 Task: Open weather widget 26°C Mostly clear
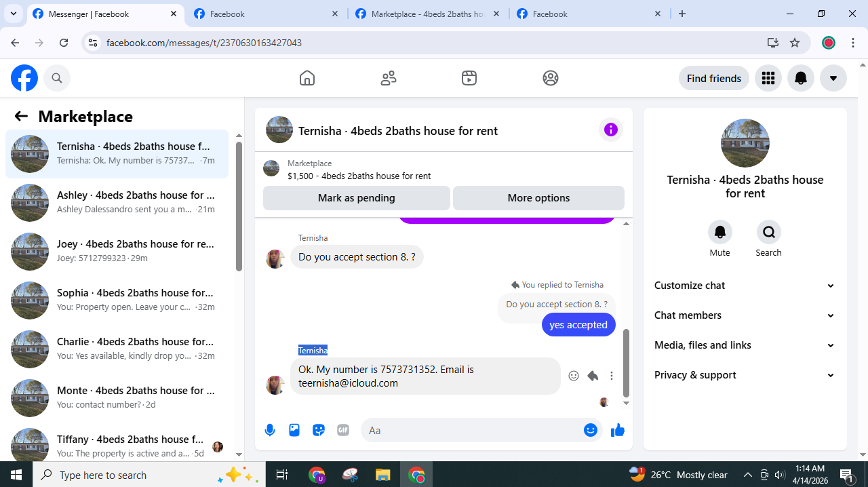[678, 475]
